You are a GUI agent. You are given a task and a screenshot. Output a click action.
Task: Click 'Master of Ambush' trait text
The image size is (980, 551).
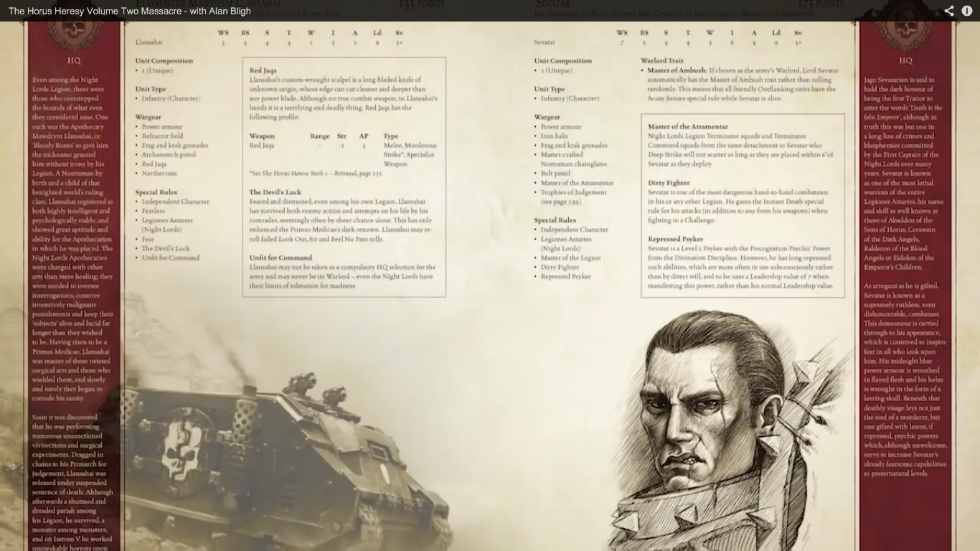coord(677,70)
